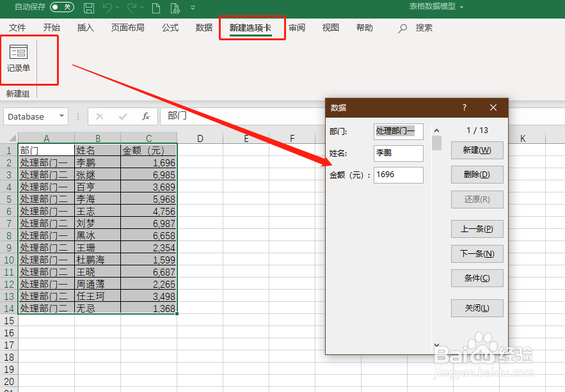Click inside the 姓名 field showing 李鹏

click(398, 153)
